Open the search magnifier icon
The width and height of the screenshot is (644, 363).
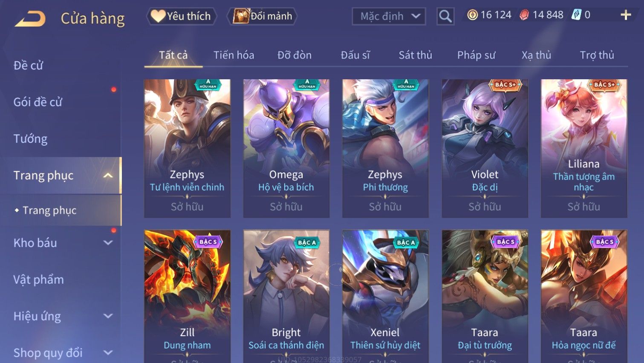coord(445,16)
